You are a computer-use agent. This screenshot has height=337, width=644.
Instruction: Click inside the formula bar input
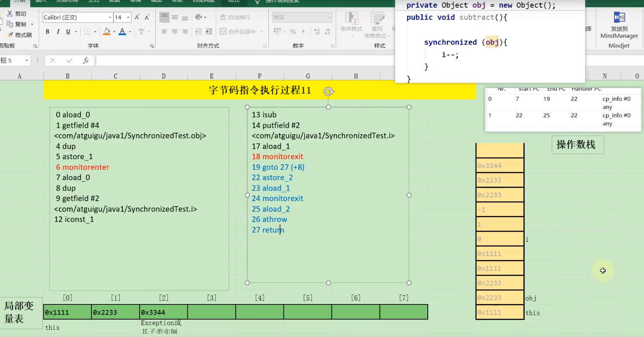tap(245, 61)
